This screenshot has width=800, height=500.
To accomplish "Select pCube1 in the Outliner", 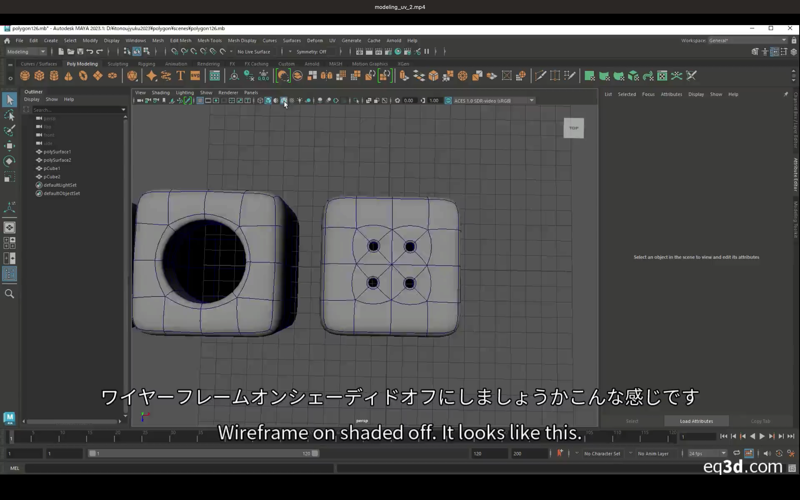I will click(x=52, y=168).
